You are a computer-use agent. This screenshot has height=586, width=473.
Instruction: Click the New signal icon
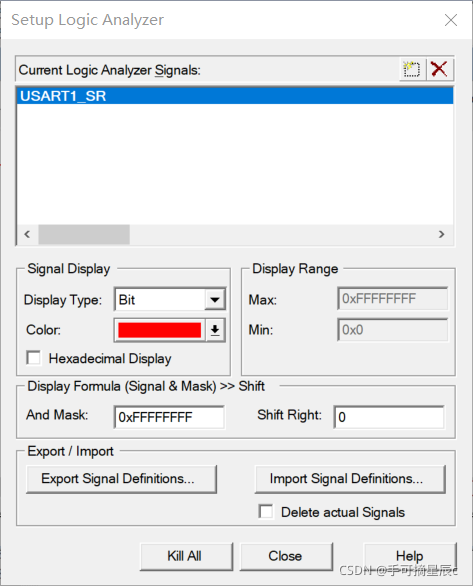pos(412,70)
